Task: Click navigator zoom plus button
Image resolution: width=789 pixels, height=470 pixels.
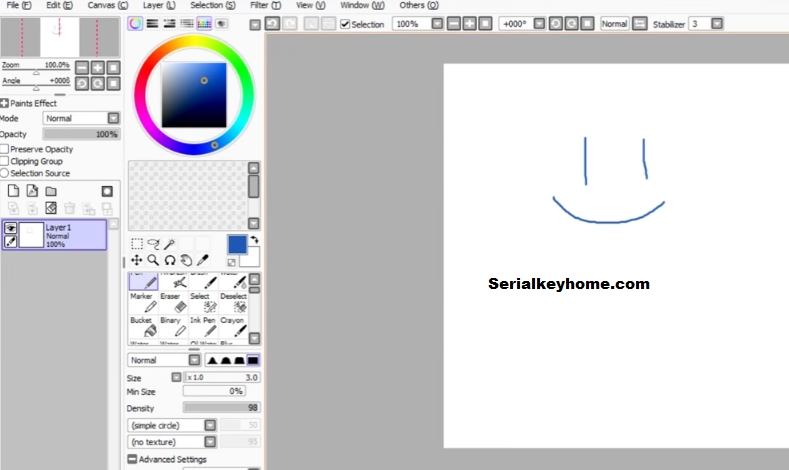Action: pyautogui.click(x=98, y=67)
